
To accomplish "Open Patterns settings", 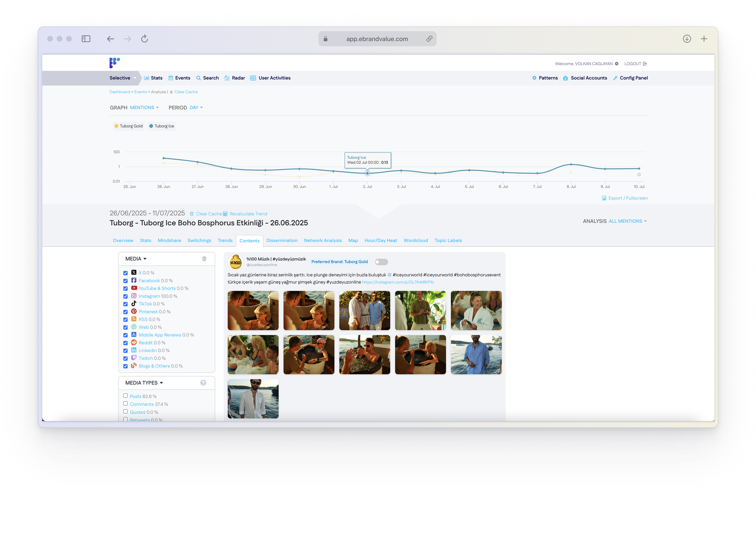I will coord(534,78).
